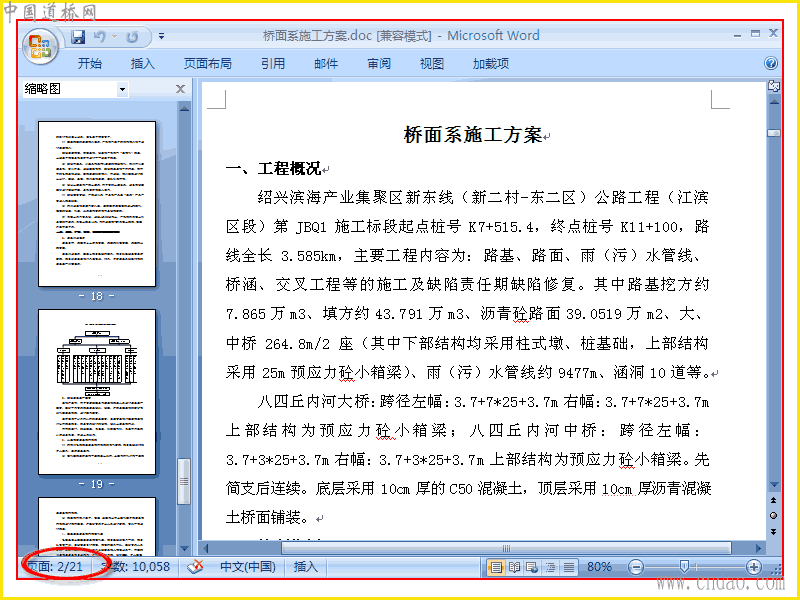Open Word help question mark icon
Viewport: 800px width, 600px height.
tap(771, 63)
